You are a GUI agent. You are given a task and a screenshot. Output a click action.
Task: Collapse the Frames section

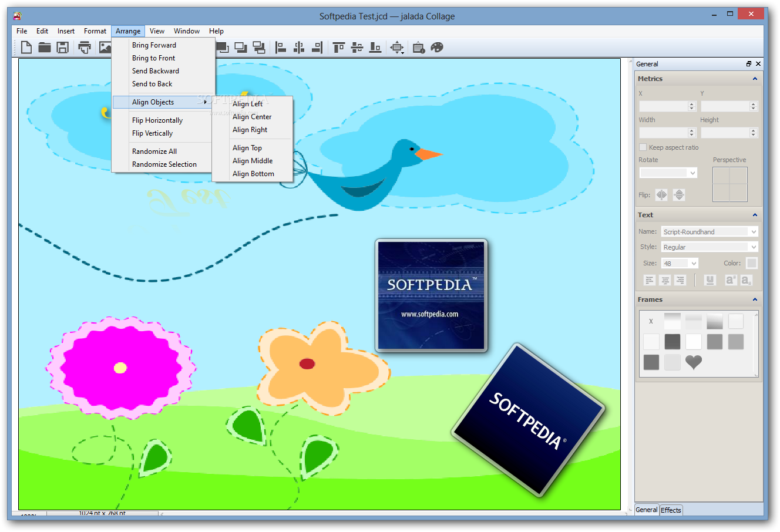[x=755, y=299]
